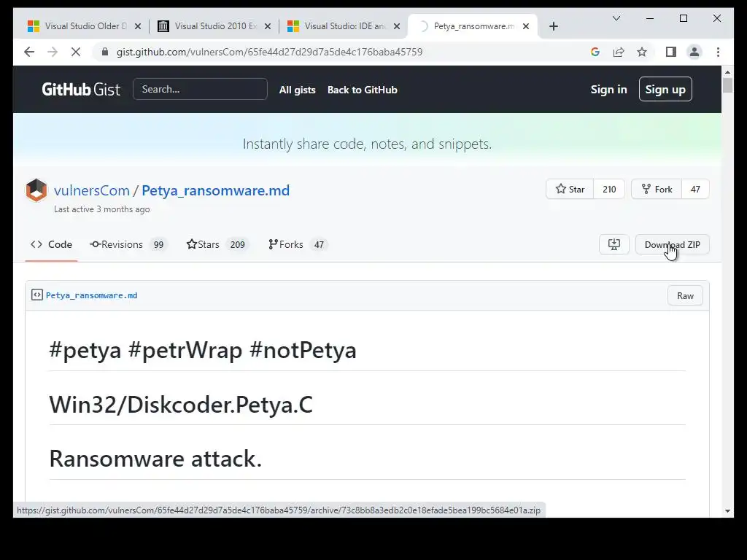Click the address bar URL
This screenshot has height=560, width=747.
click(x=269, y=52)
